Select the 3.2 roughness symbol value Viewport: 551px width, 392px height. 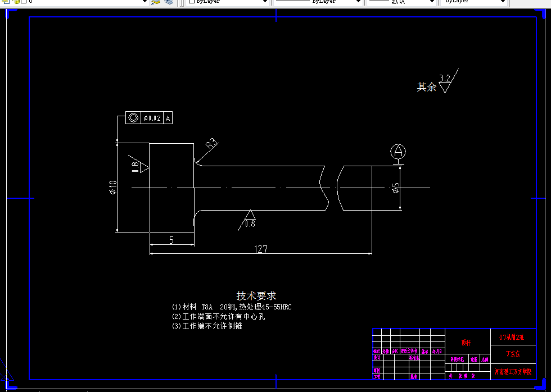(445, 79)
